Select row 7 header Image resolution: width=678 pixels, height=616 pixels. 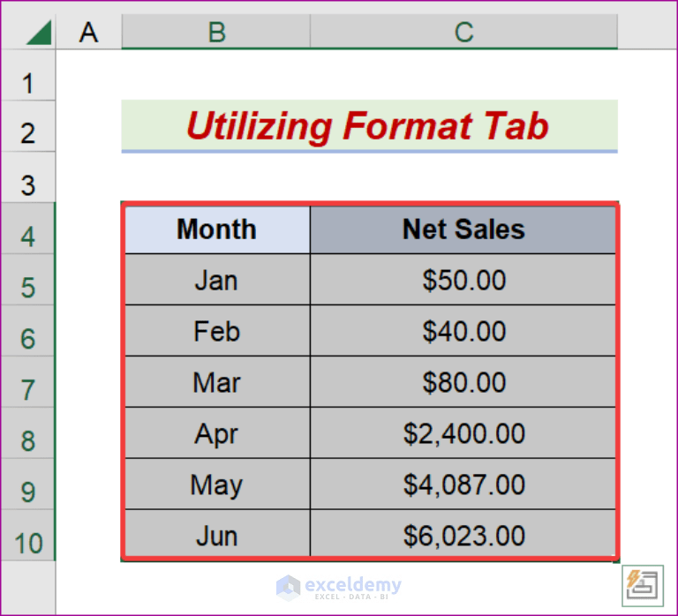(28, 382)
